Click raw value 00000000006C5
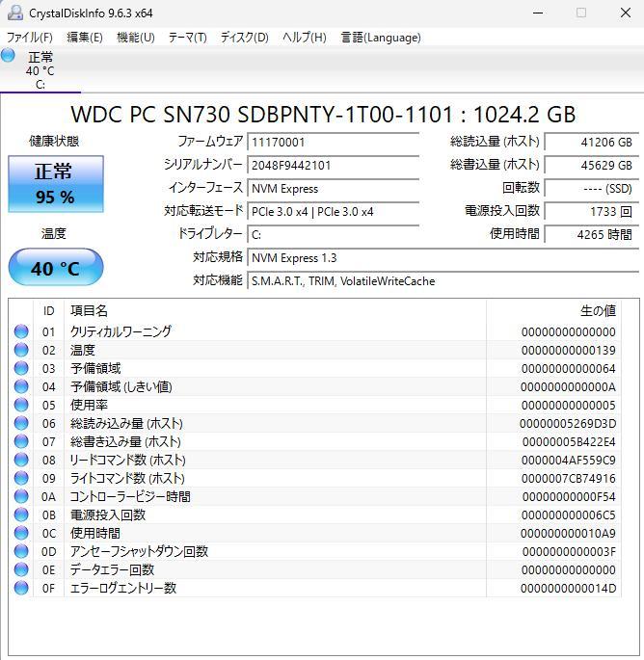 [x=568, y=515]
